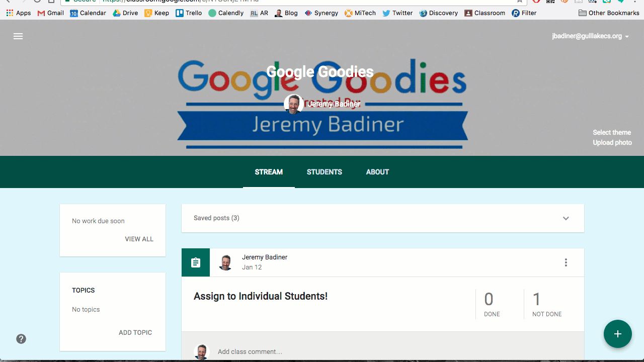The image size is (644, 362).
Task: Open the Gmail bookmark
Action: [51, 13]
